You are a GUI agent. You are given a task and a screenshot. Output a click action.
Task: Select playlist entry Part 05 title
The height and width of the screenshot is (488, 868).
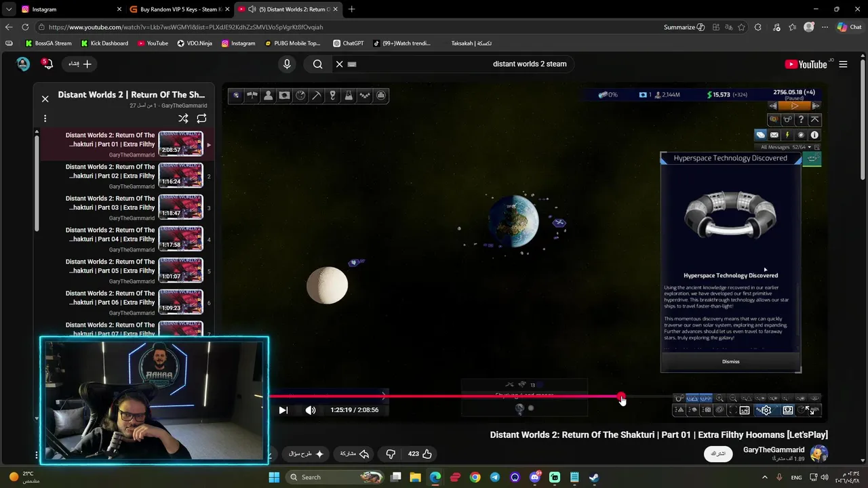[111, 266]
